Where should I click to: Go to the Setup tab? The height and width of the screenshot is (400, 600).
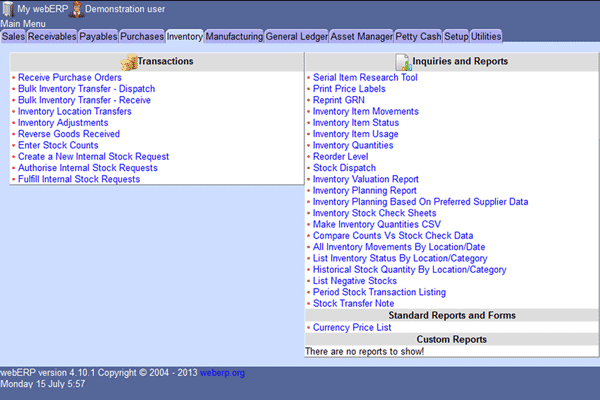pyautogui.click(x=456, y=36)
